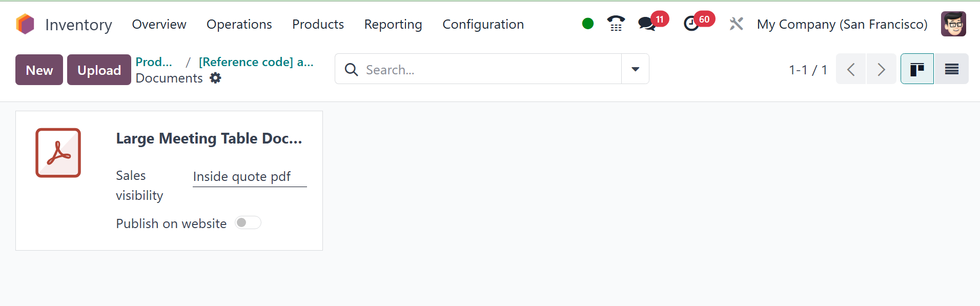Click the user avatar picture

tap(953, 24)
